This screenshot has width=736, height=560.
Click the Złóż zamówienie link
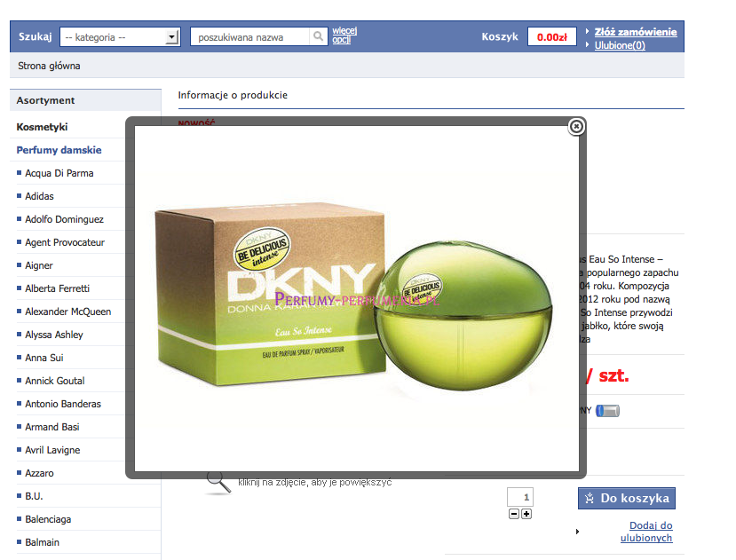click(635, 32)
